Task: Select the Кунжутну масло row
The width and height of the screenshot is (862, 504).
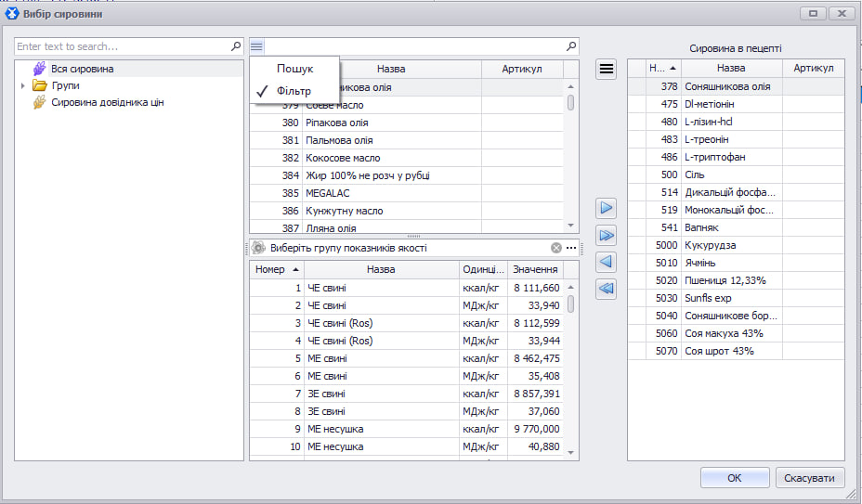Action: 407,211
